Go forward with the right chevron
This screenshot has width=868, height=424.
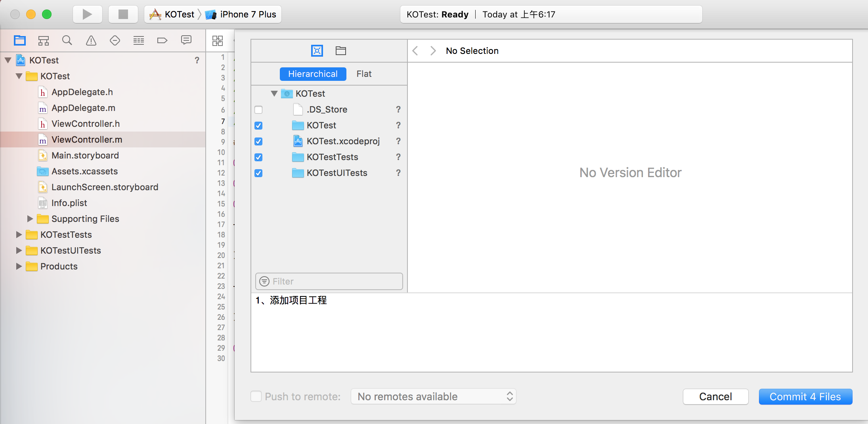433,51
